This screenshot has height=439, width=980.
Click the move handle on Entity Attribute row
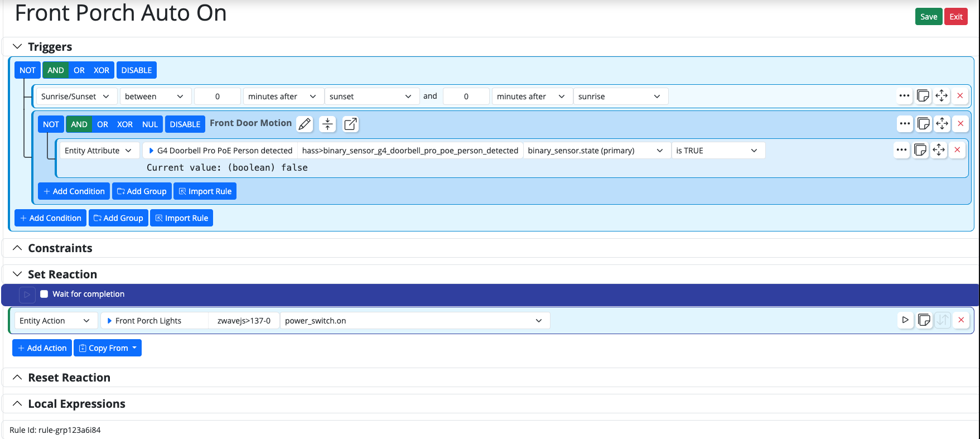tap(939, 150)
